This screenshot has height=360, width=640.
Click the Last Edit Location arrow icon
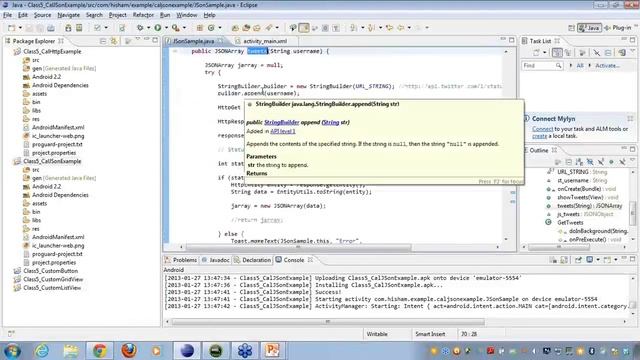389,28
